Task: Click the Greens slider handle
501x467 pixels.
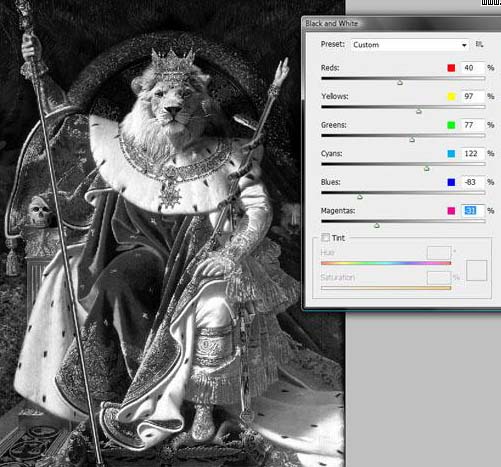Action: [x=412, y=140]
